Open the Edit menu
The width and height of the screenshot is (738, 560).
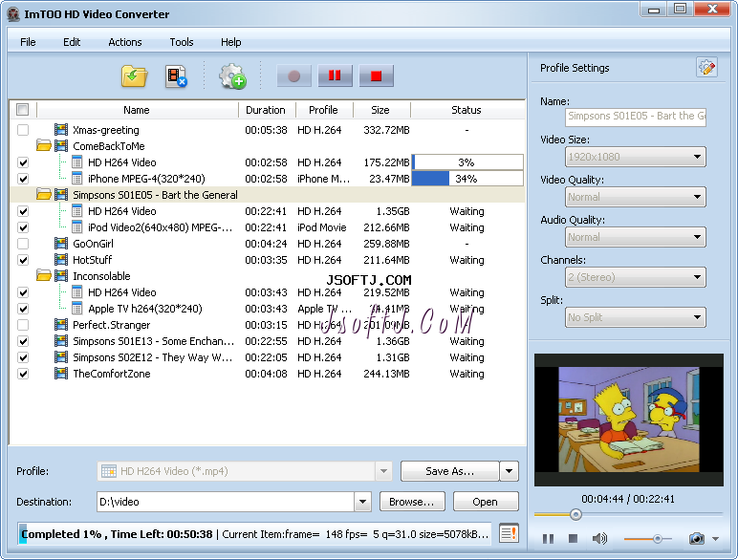click(x=72, y=42)
